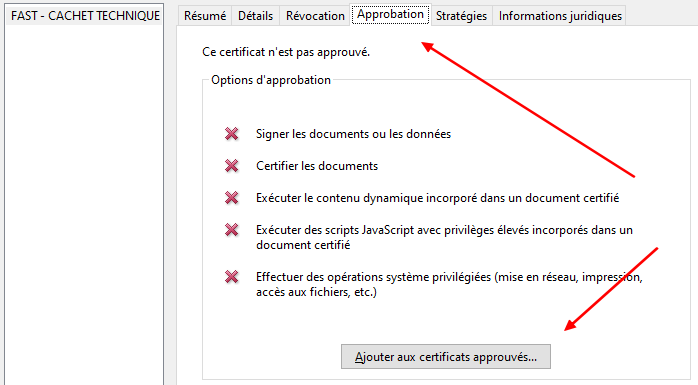The width and height of the screenshot is (698, 385).
Task: Click the red X beside scripts JavaScript option
Action: coord(231,230)
